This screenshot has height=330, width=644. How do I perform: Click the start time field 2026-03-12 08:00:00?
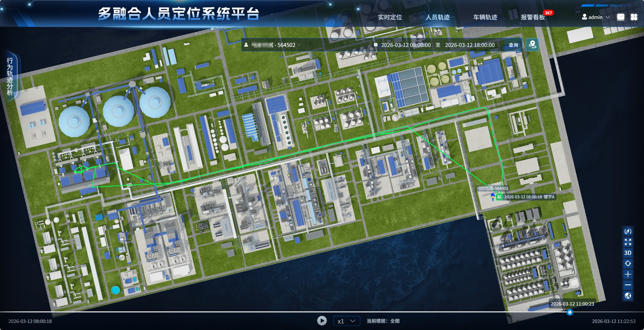(406, 45)
